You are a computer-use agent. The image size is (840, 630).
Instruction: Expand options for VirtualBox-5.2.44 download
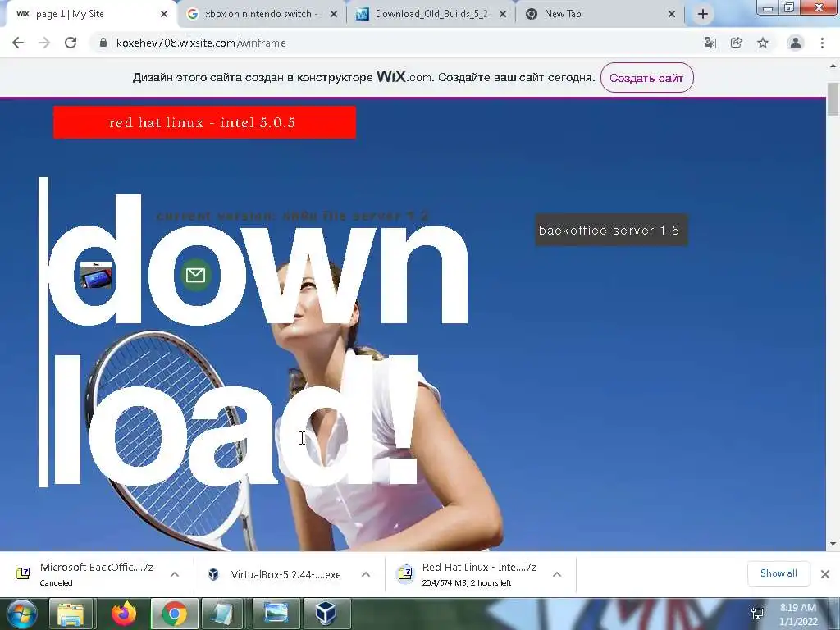pos(366,574)
